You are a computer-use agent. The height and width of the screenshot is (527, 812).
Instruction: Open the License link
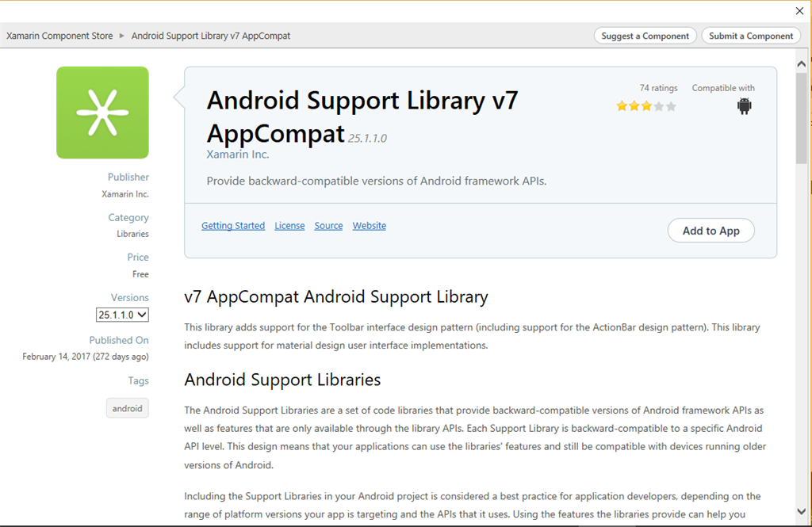289,226
